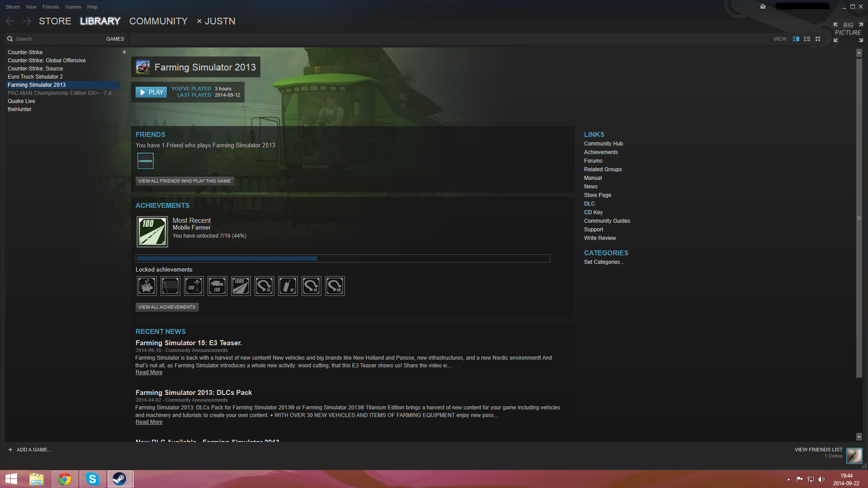The height and width of the screenshot is (488, 868).
Task: Click the 100 truck locked achievement
Action: [x=217, y=286]
